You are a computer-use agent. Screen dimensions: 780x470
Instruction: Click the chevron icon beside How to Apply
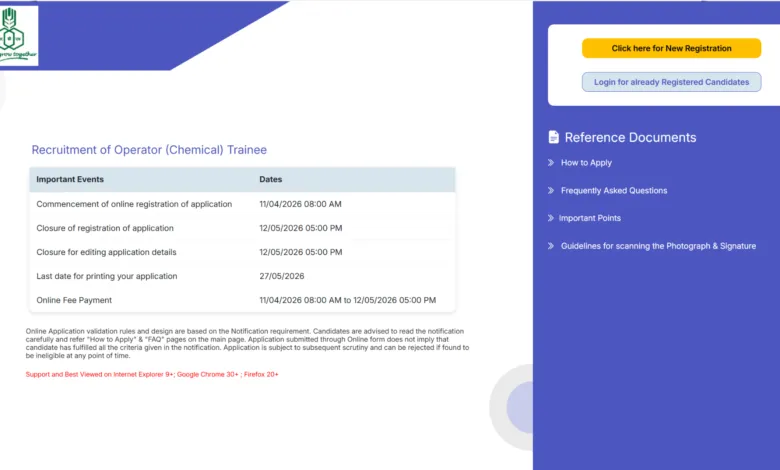551,163
